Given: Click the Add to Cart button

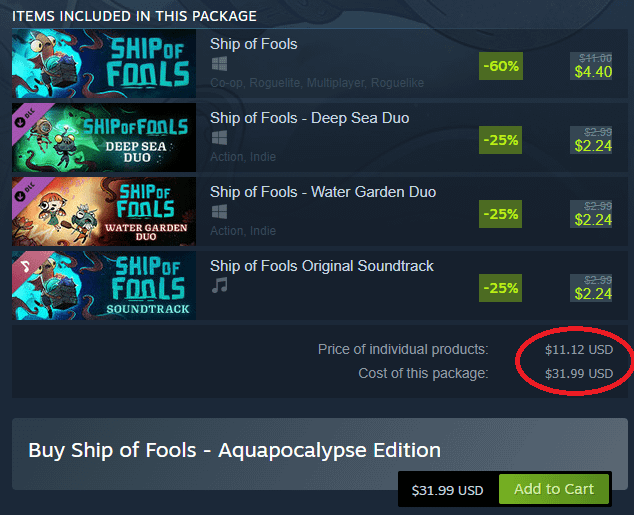Looking at the screenshot, I should click(x=553, y=490).
